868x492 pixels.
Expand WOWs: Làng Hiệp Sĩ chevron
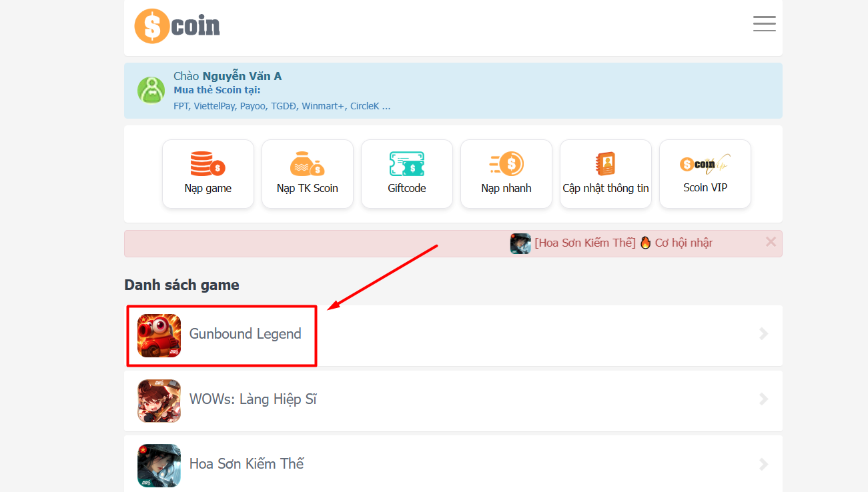pos(764,399)
